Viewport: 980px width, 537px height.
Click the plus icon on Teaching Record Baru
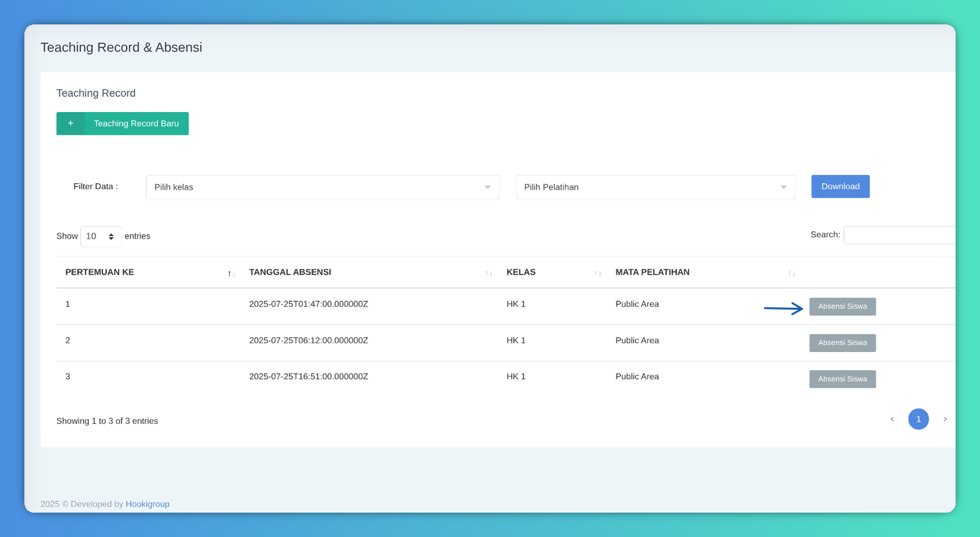(70, 123)
